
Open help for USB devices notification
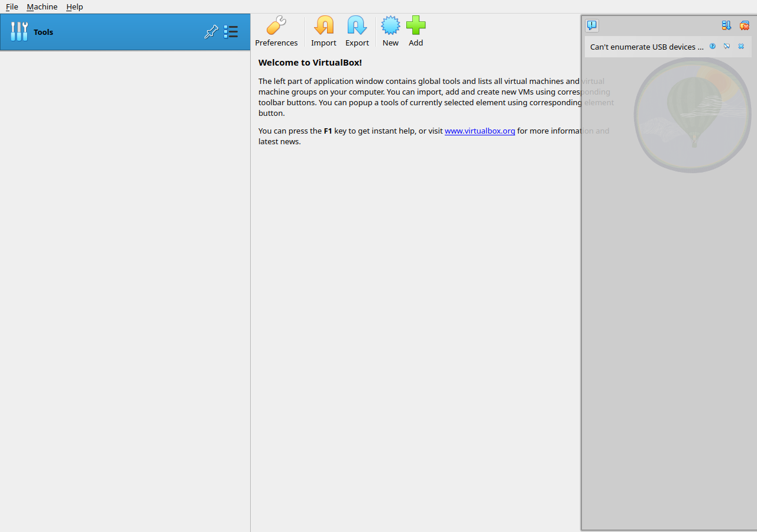pyautogui.click(x=713, y=46)
